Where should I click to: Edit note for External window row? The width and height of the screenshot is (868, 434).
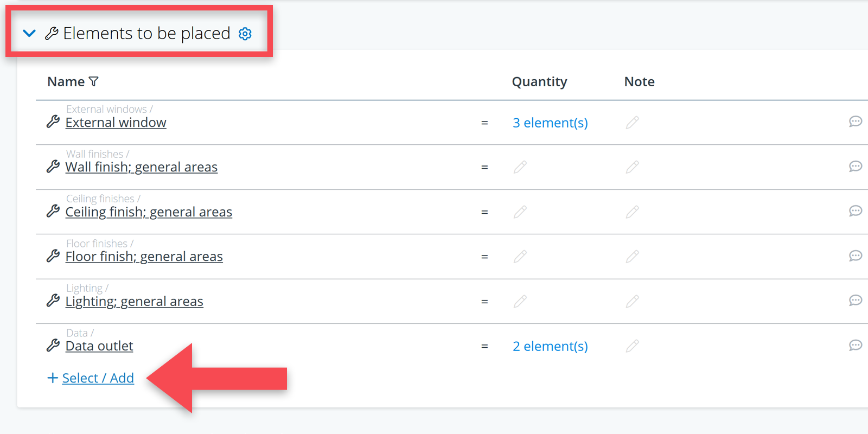(632, 123)
